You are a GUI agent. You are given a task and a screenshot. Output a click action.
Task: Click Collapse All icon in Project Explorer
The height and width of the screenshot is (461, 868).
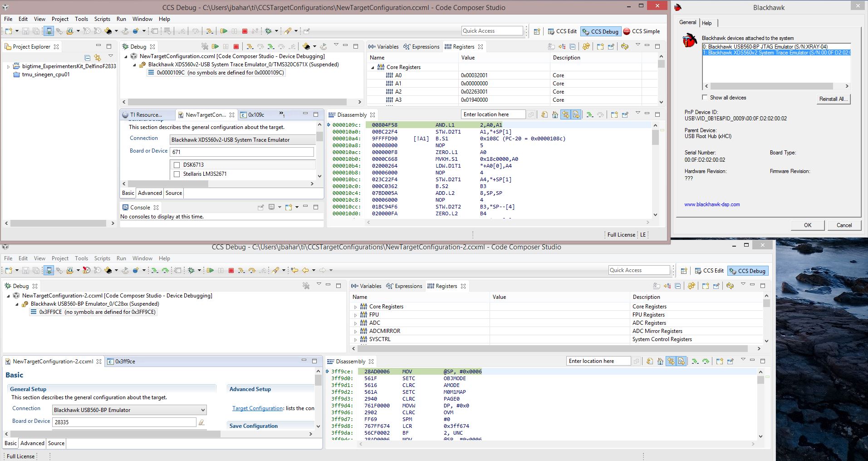[88, 58]
